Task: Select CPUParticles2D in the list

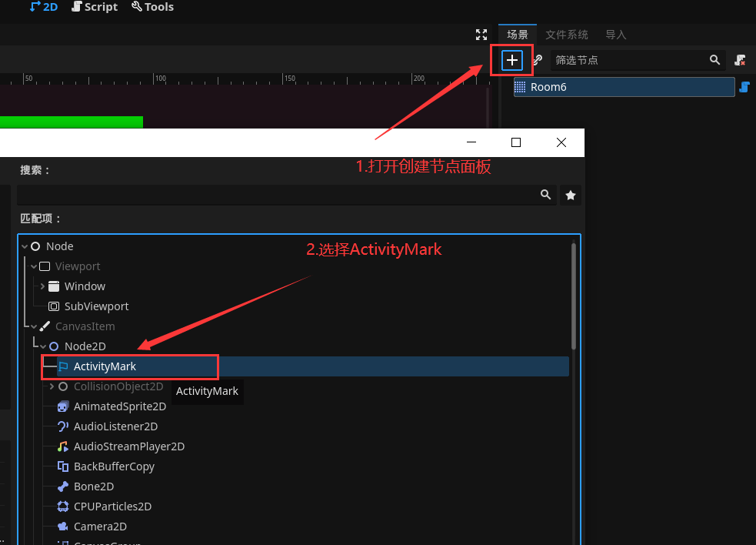Action: pos(112,507)
